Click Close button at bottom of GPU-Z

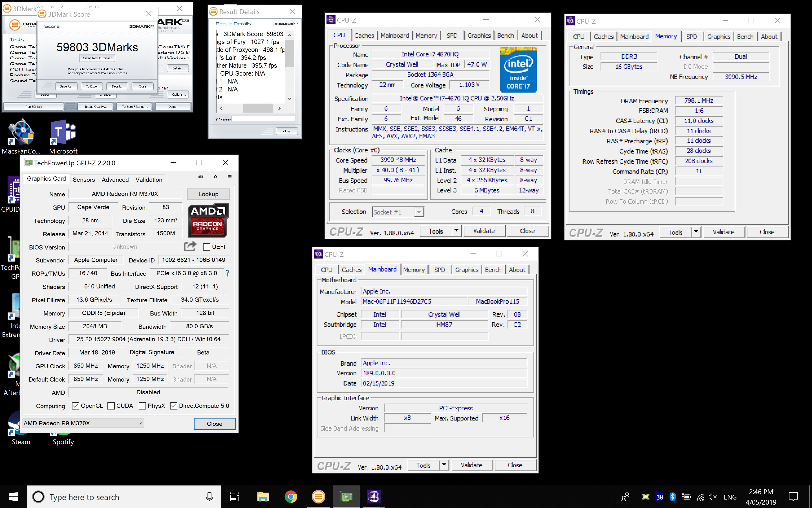(x=214, y=424)
